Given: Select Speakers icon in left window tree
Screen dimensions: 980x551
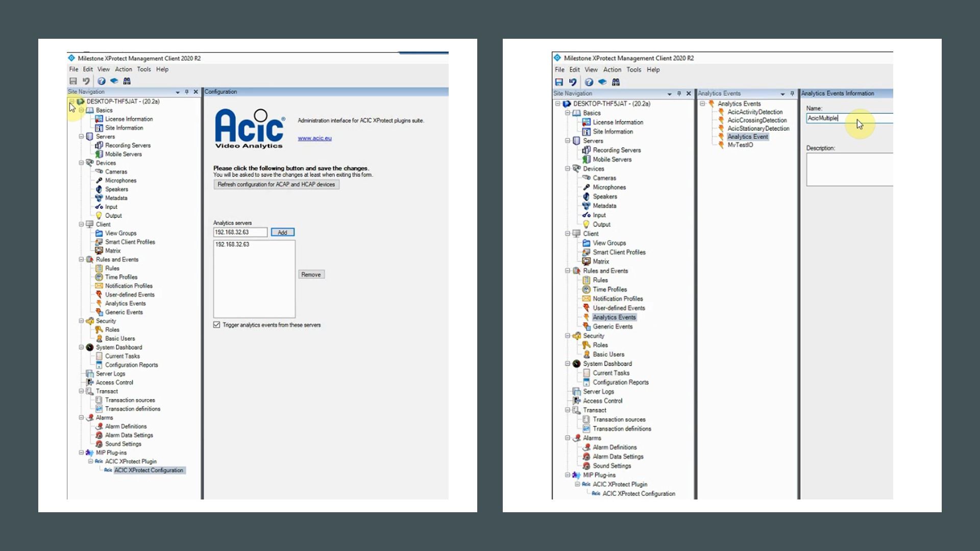Looking at the screenshot, I should pos(99,189).
